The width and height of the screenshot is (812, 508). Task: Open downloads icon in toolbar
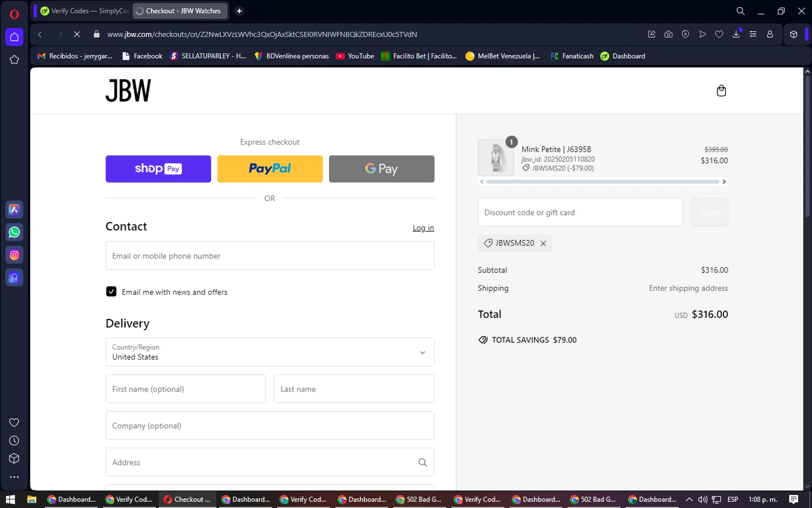pyautogui.click(x=736, y=34)
